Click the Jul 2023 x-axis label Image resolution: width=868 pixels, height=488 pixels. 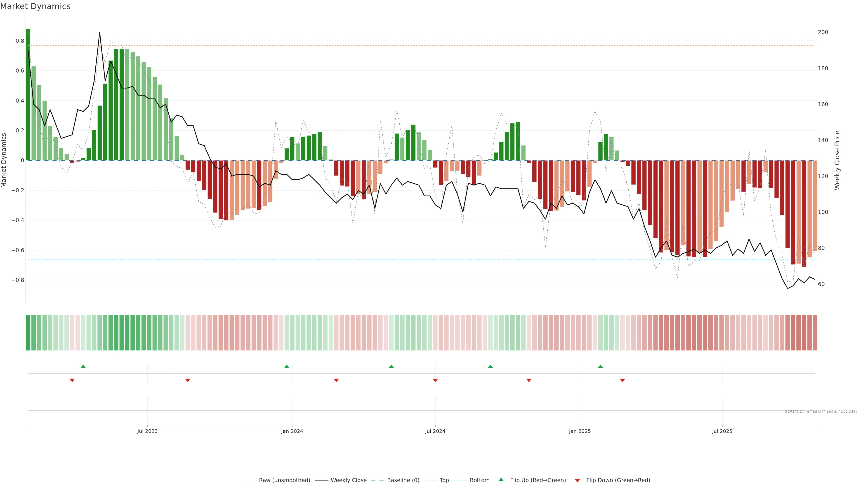[147, 431]
